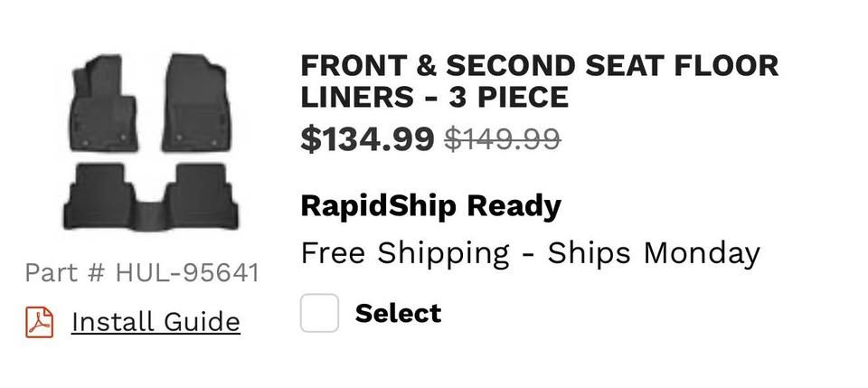Open the Install Guide link
The width and height of the screenshot is (868, 388).
tap(155, 322)
